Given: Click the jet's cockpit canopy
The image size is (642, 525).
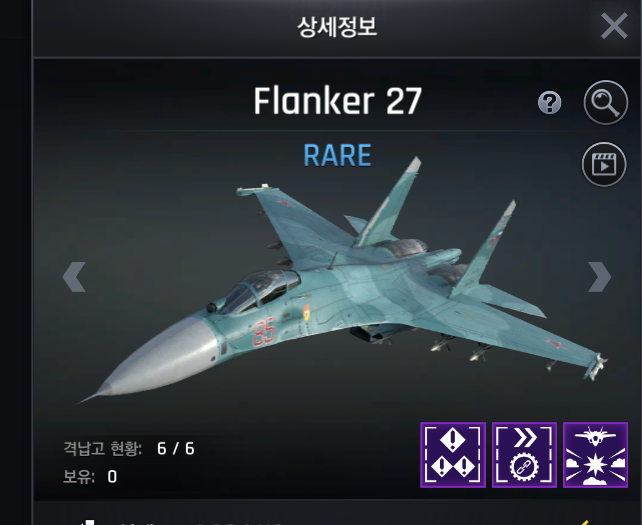Looking at the screenshot, I should click(x=260, y=290).
